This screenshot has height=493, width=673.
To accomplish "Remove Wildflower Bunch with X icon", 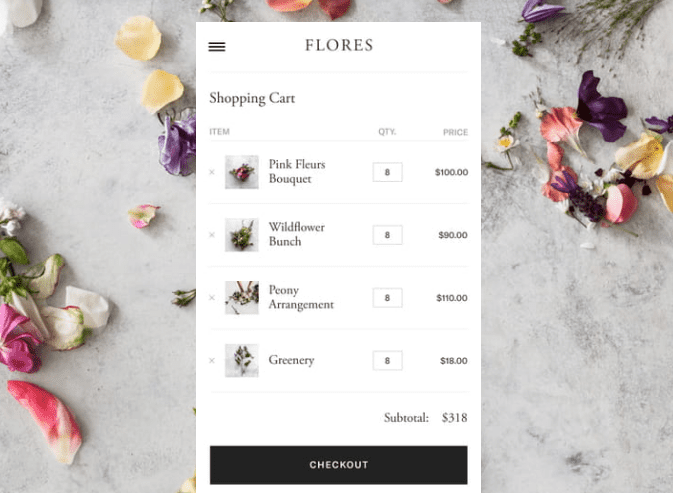I will (212, 235).
